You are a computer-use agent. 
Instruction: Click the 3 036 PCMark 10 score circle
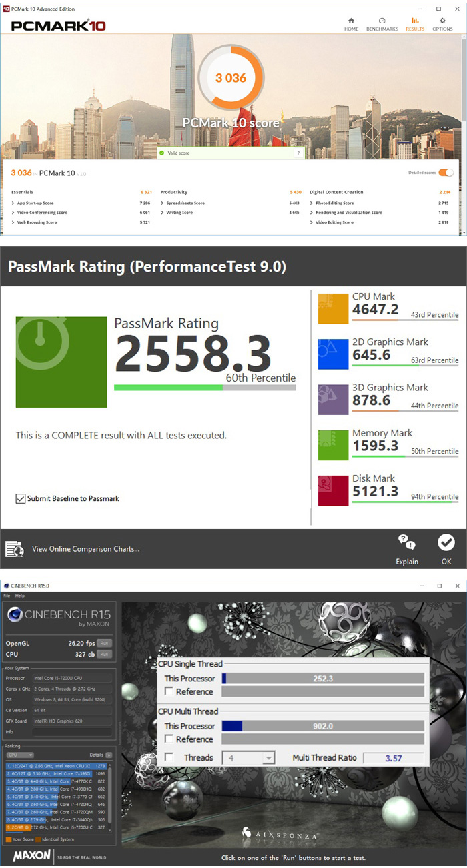point(231,78)
